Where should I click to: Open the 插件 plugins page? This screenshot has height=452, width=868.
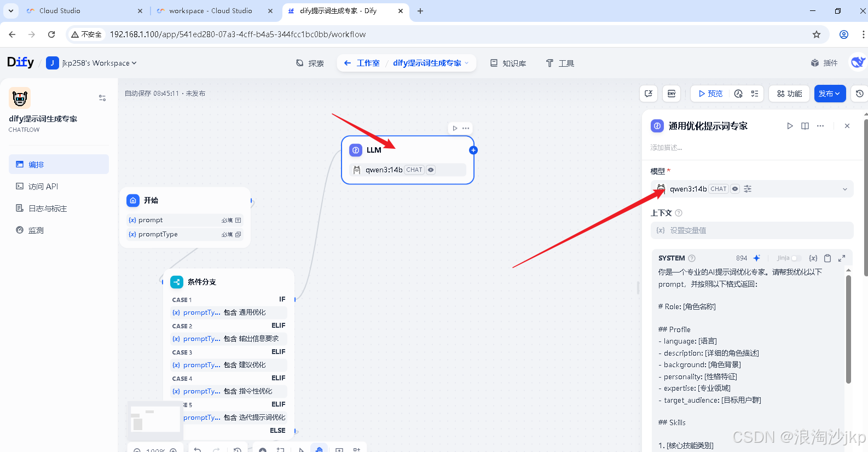pyautogui.click(x=824, y=63)
